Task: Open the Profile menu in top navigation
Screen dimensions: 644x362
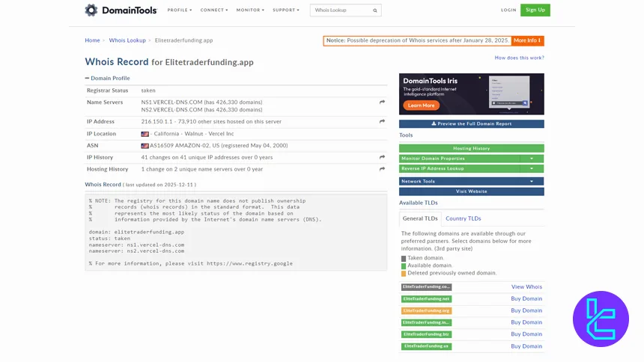Action: [179, 10]
